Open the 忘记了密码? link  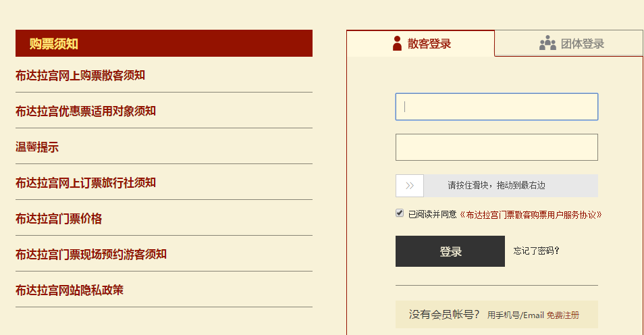click(536, 251)
